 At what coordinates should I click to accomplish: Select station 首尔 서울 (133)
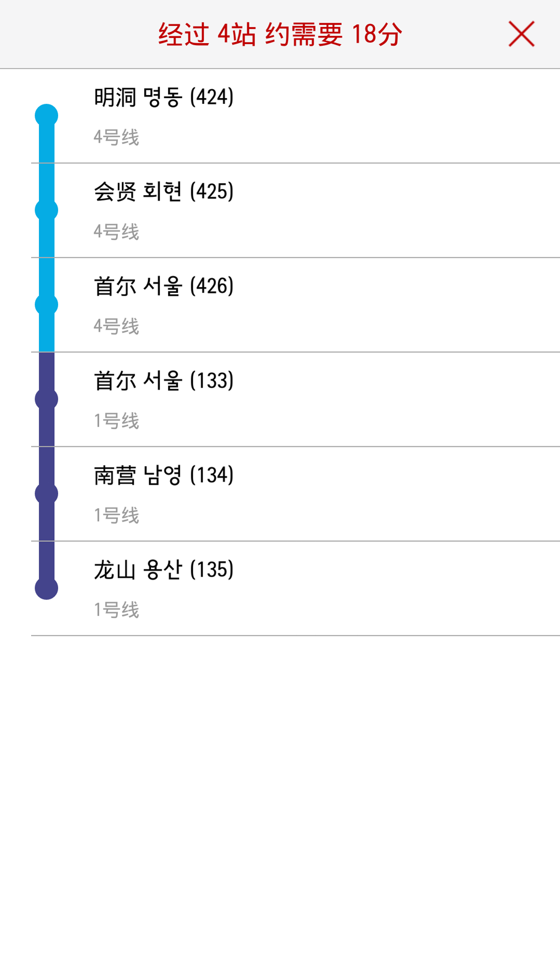[x=164, y=381]
